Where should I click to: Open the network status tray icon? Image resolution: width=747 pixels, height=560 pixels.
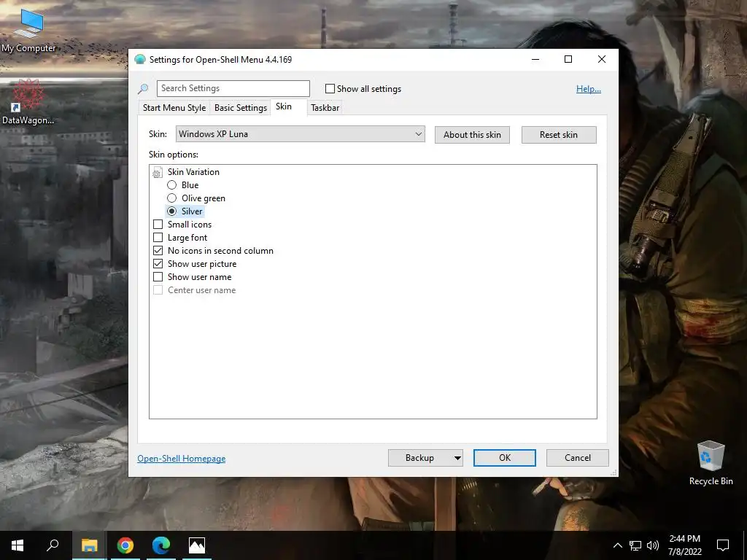tap(635, 545)
